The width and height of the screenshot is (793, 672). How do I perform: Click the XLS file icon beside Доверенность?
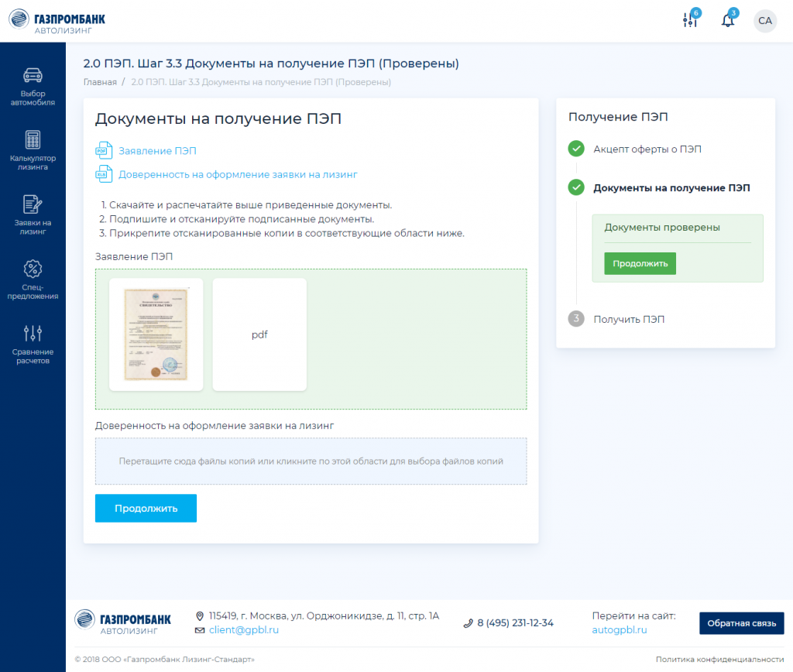tap(104, 174)
